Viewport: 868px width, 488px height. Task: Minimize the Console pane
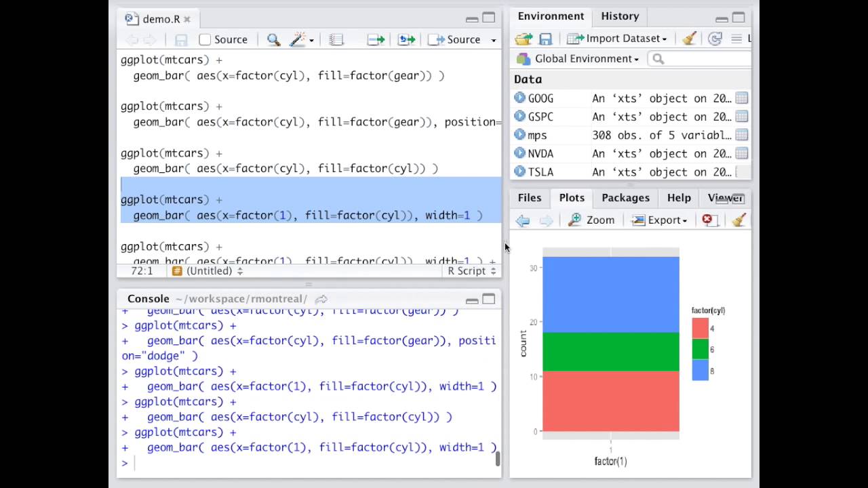click(x=472, y=300)
